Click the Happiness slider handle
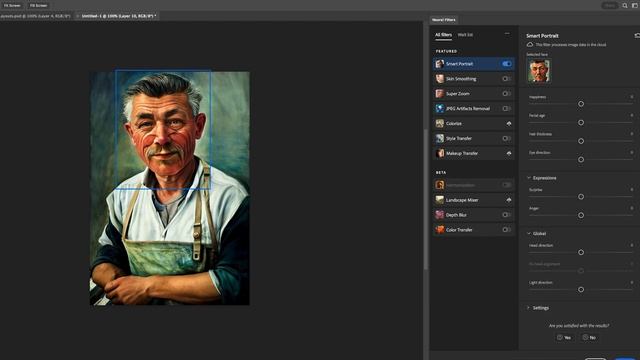 coord(581,104)
